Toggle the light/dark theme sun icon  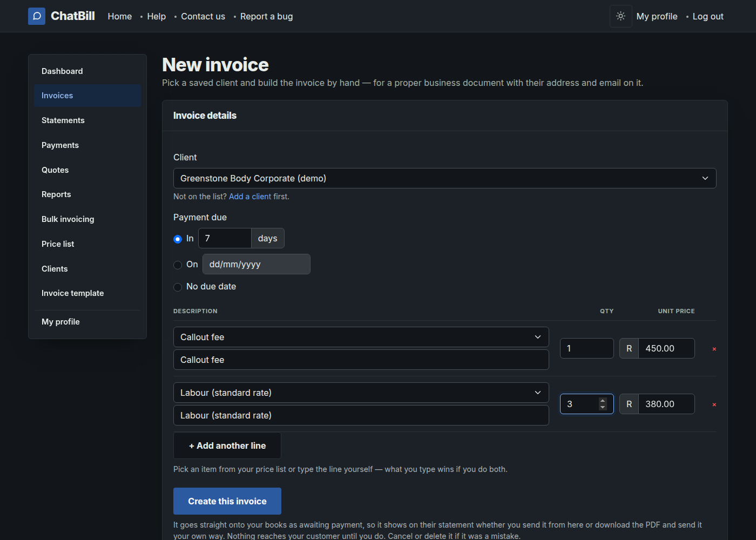tap(621, 16)
